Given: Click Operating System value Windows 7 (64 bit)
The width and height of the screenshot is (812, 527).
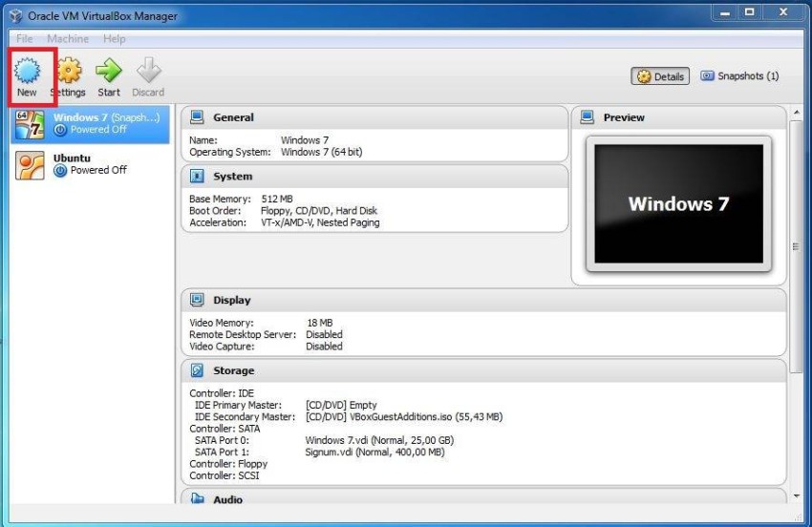Looking at the screenshot, I should (322, 152).
